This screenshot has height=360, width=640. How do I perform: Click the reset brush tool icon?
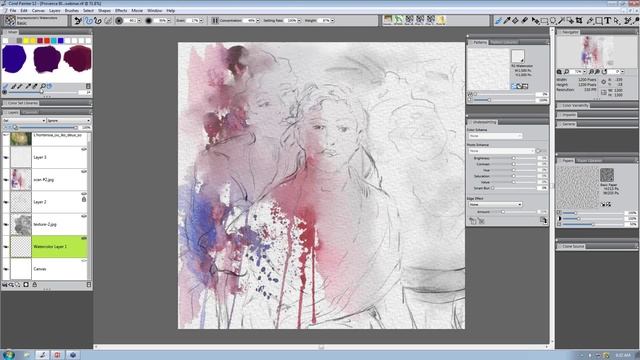pyautogui.click(x=78, y=20)
